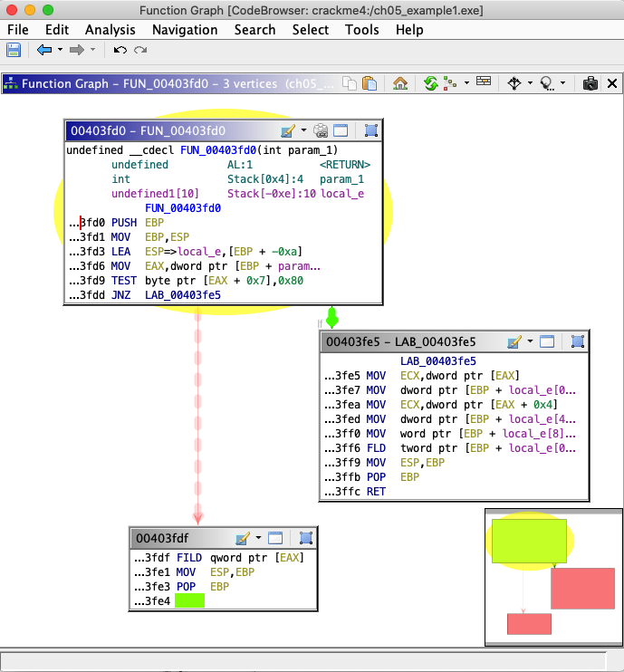Expand the graph layout options dropdown arrow
Screen dimensions: 624x672
click(466, 83)
